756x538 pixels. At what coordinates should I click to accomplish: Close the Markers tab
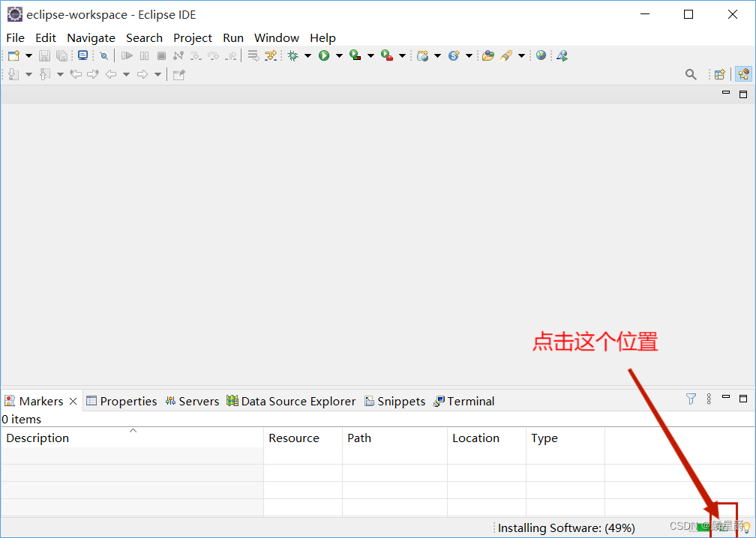[x=73, y=401]
